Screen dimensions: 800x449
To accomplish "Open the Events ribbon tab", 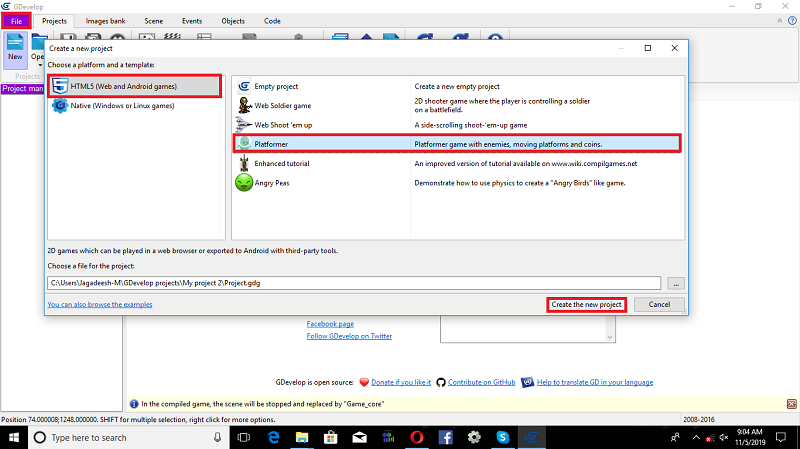I will 192,21.
